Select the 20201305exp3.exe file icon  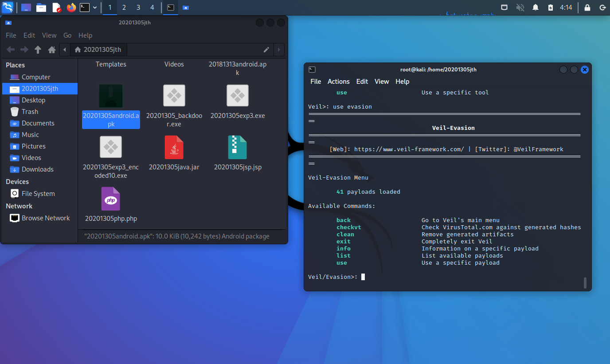point(238,95)
